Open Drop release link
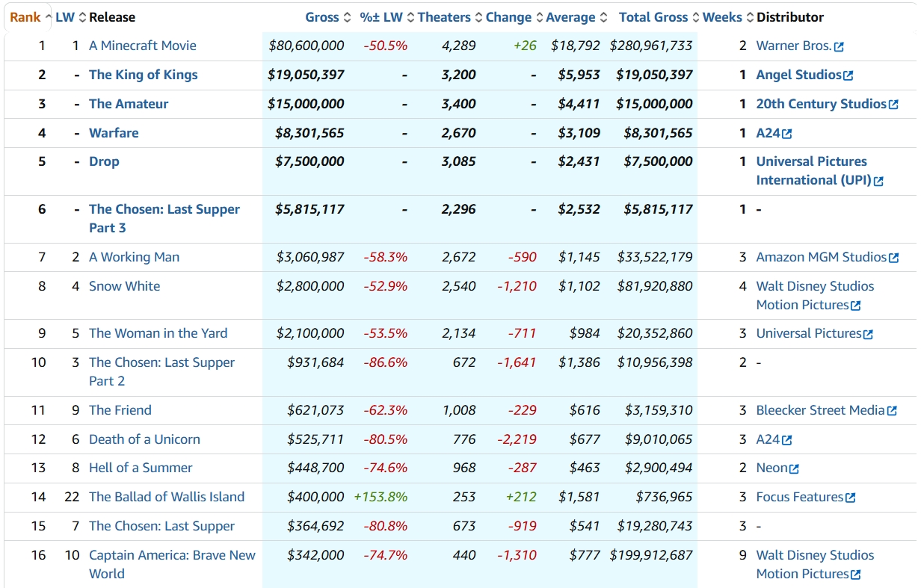 tap(104, 161)
